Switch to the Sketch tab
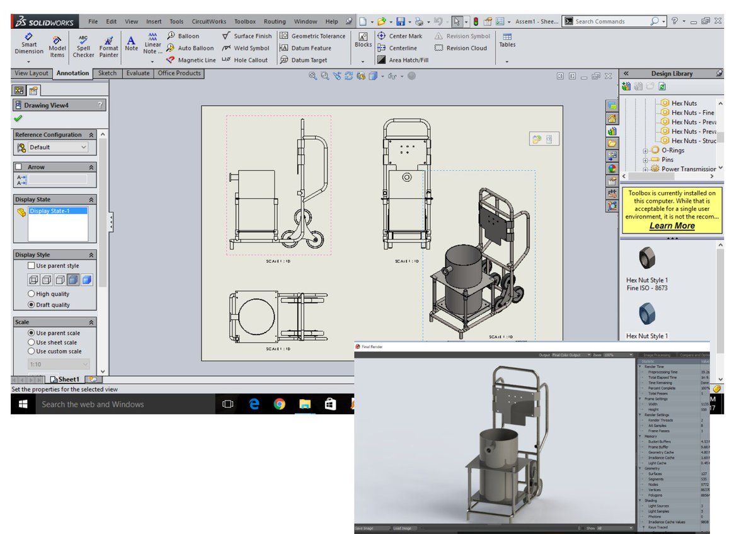The image size is (756, 534). 107,73
